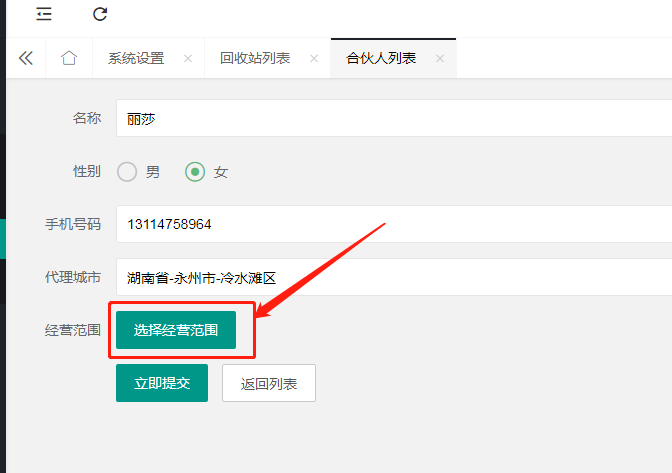Click the 返回列表 button
This screenshot has height=473, width=672.
pyautogui.click(x=269, y=383)
